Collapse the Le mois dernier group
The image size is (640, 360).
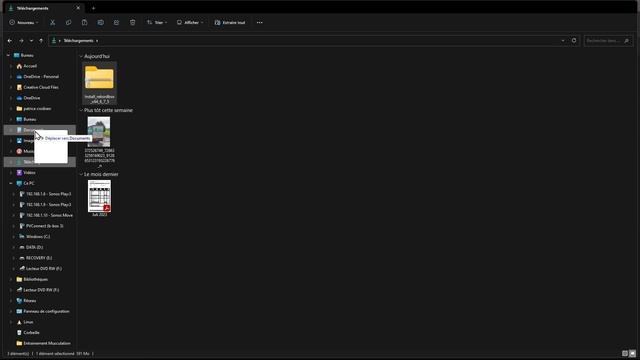point(81,174)
